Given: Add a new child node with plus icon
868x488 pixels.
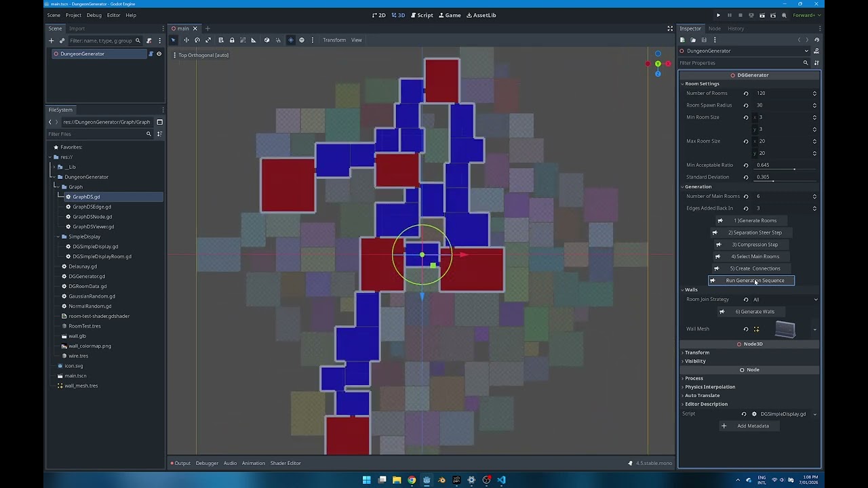Looking at the screenshot, I should coord(52,41).
